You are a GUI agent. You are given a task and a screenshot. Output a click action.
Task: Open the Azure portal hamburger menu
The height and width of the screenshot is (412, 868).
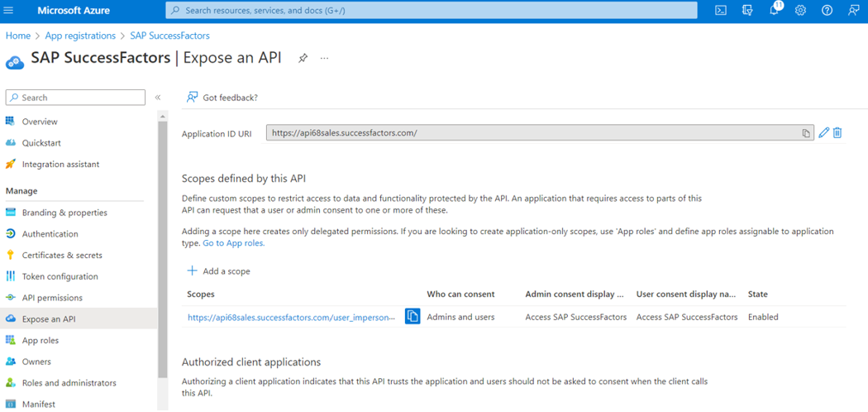8,11
